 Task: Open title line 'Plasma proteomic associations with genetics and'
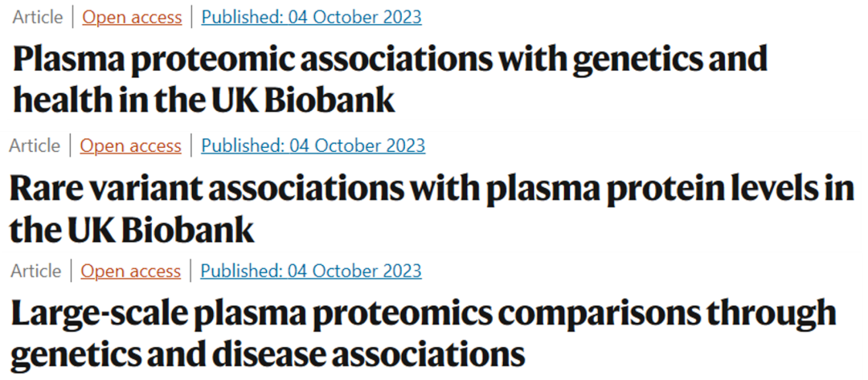tap(391, 59)
